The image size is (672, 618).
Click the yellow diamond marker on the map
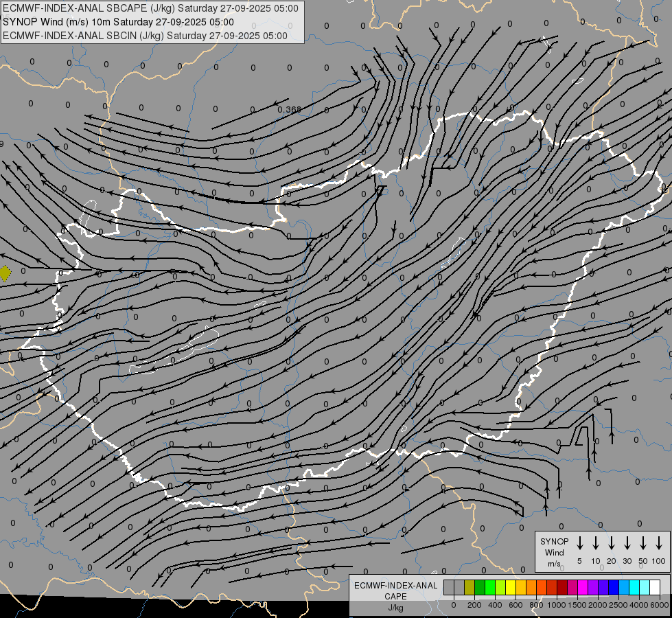coord(5,273)
